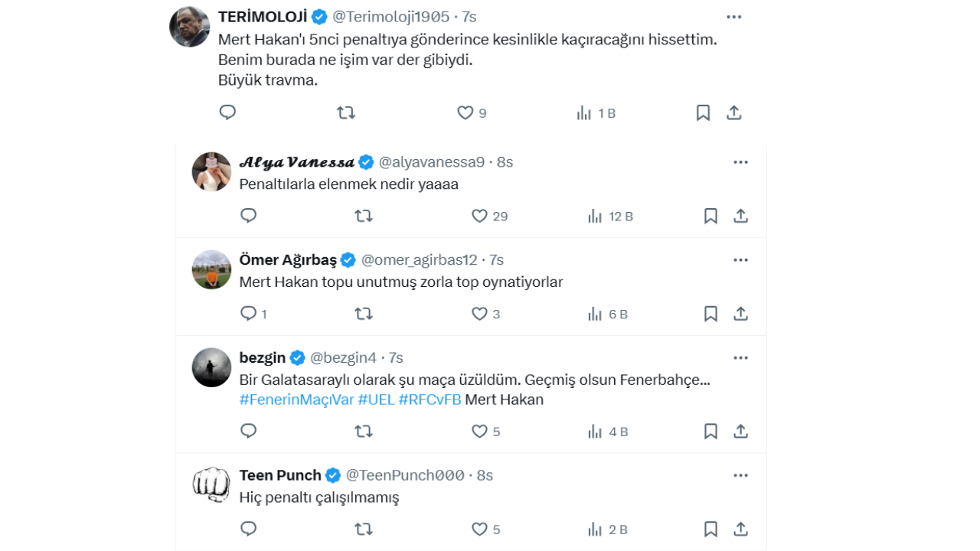The image size is (980, 551).
Task: Toggle bookmark on Alya Vanessa's reply
Action: tap(710, 216)
